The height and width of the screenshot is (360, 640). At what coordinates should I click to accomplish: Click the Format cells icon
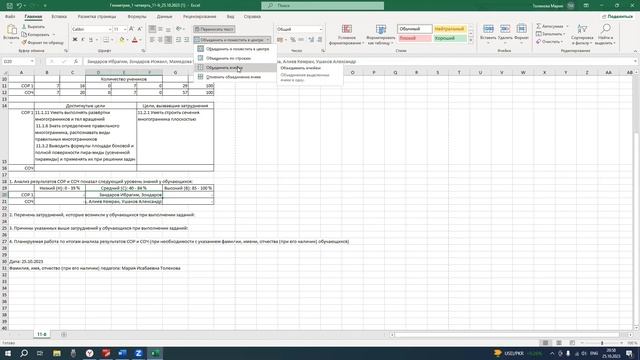coord(521,29)
